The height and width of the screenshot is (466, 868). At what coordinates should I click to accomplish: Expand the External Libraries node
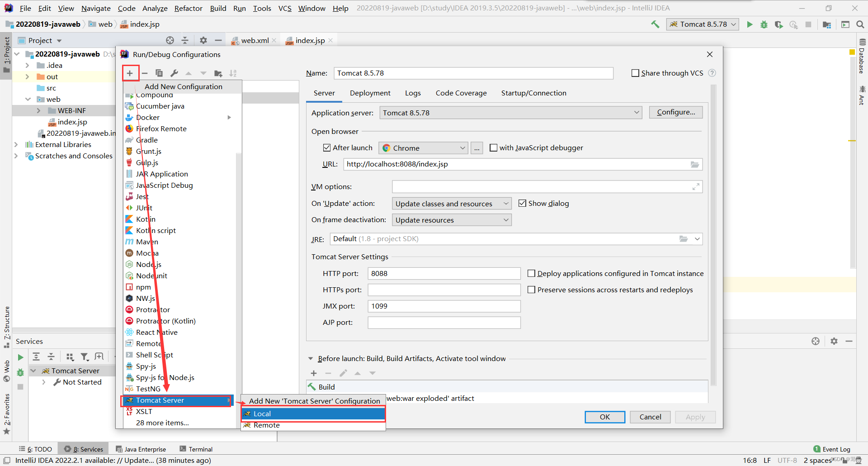[16, 144]
